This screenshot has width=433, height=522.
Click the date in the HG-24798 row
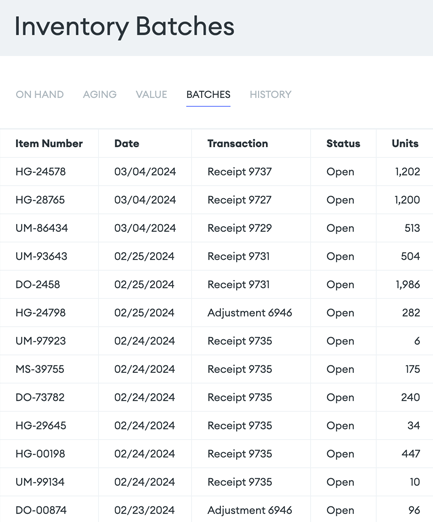[x=144, y=313]
